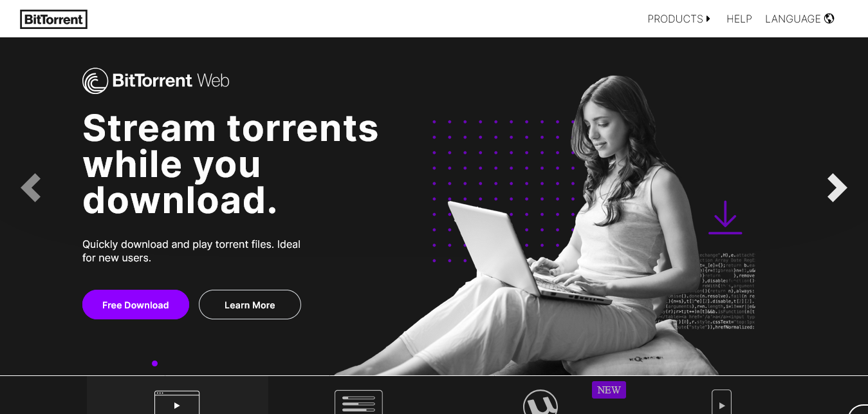Open the HELP menu item
The image size is (868, 414).
739,19
